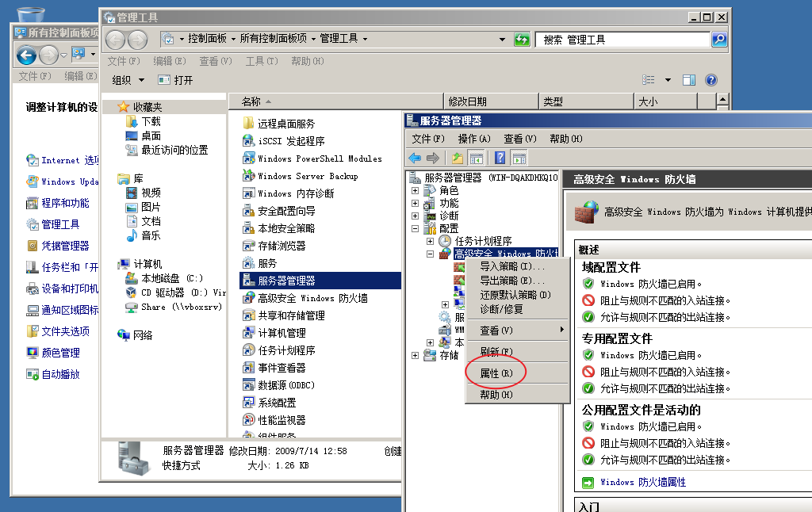Expand 诊断 node in Server Manager tree
This screenshot has width=812, height=512.
[415, 216]
